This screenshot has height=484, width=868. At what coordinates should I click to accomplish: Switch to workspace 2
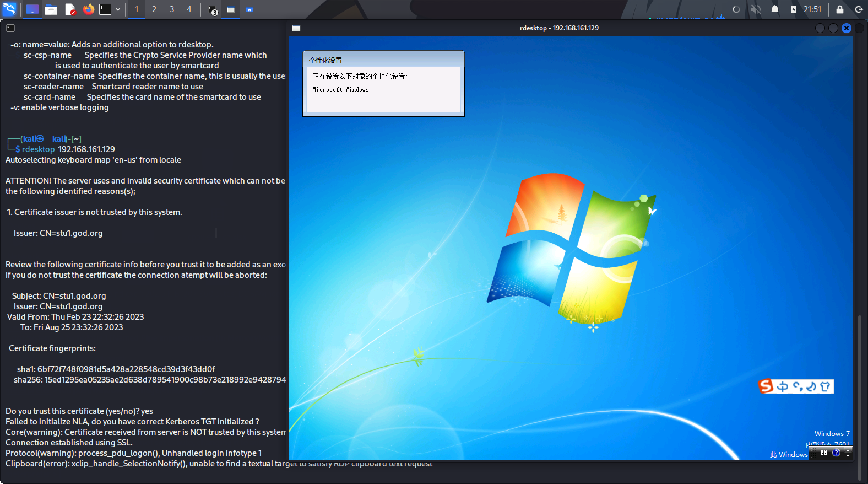154,9
